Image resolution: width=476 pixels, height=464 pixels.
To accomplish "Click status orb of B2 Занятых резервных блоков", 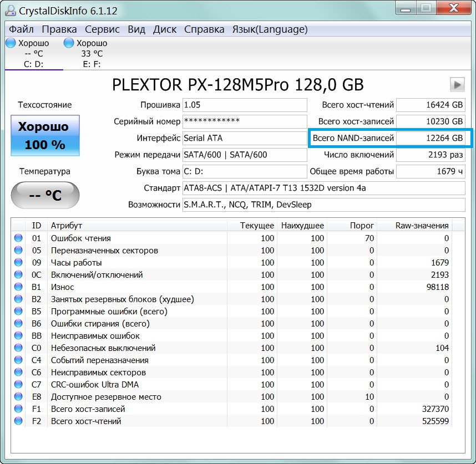I will (x=18, y=299).
